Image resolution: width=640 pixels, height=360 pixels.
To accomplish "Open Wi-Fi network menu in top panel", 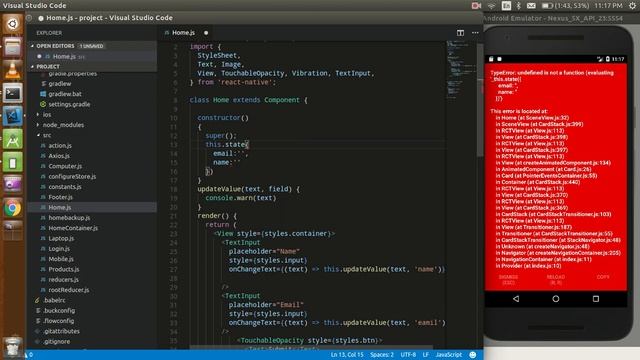I will point(491,6).
